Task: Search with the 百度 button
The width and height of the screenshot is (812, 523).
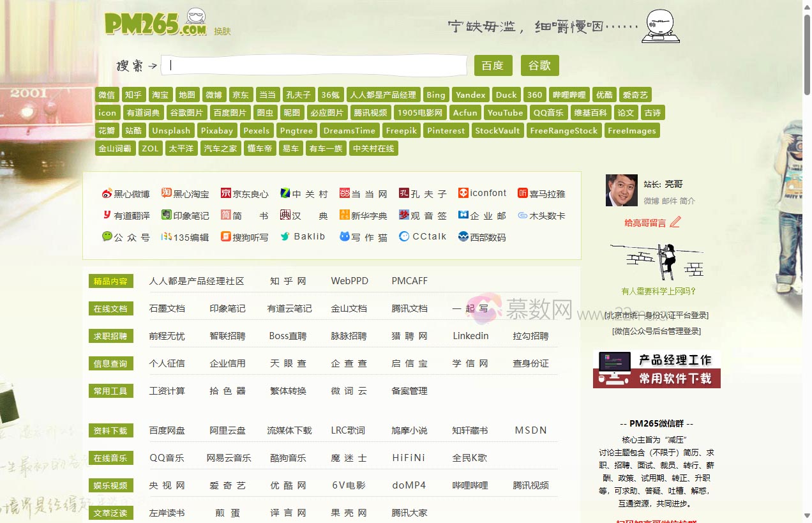Action: point(493,65)
